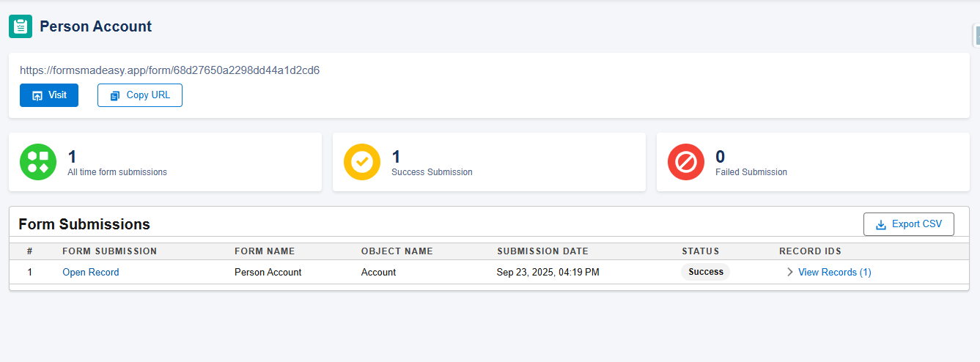Open the View Records (1) link

point(834,272)
